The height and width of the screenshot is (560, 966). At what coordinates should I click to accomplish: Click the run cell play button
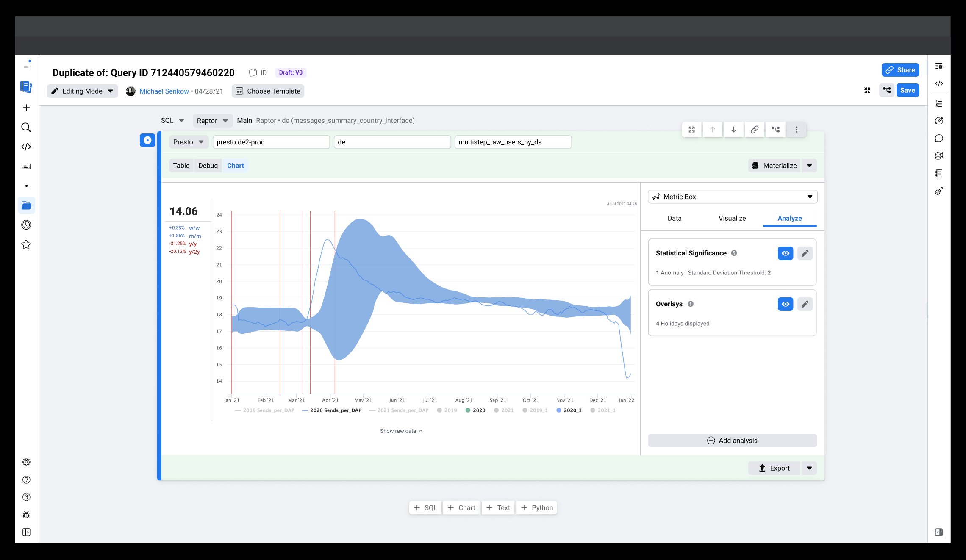coord(147,140)
